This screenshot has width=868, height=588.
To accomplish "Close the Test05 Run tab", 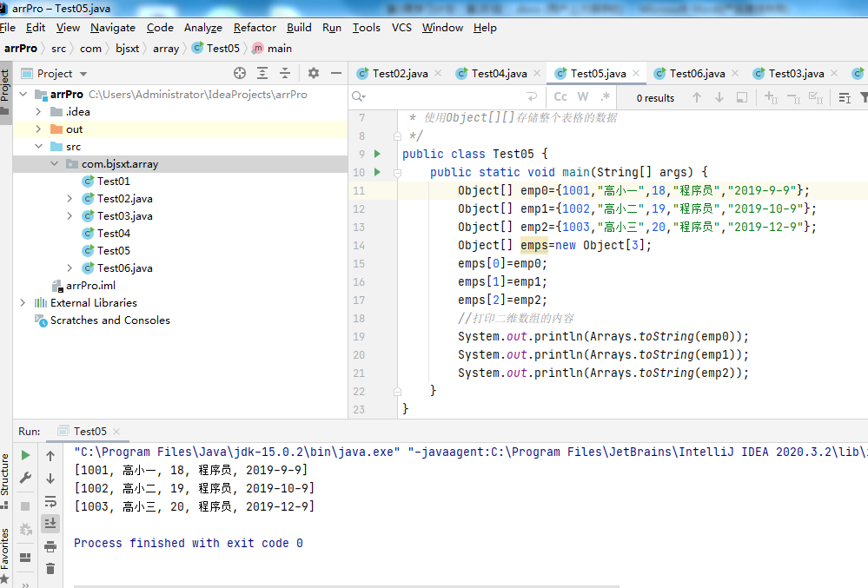I will 116,432.
